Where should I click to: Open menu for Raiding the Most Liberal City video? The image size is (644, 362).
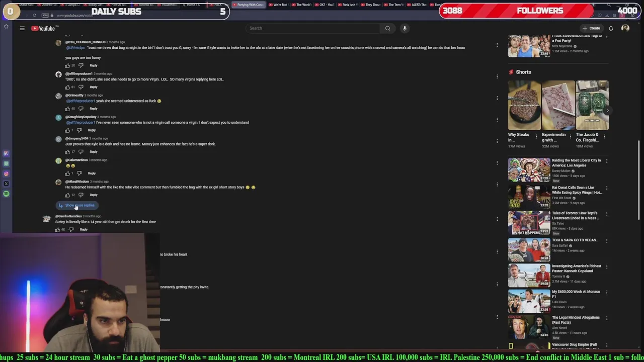coord(607,161)
